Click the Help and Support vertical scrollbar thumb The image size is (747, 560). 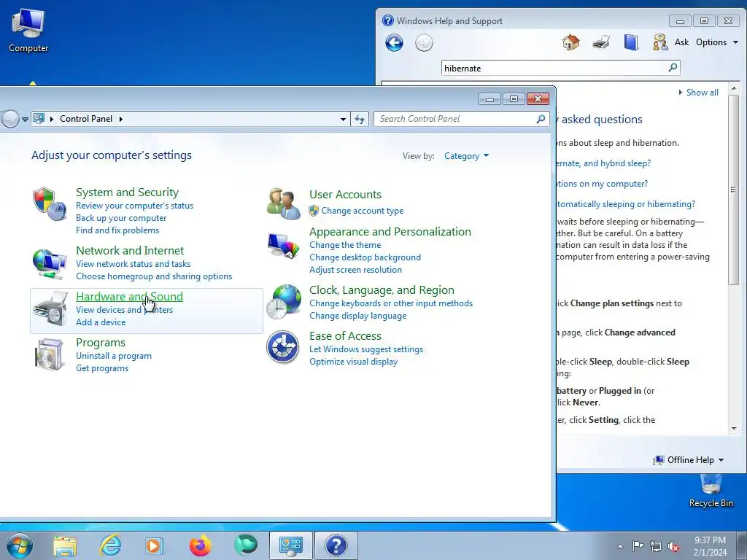pyautogui.click(x=733, y=190)
